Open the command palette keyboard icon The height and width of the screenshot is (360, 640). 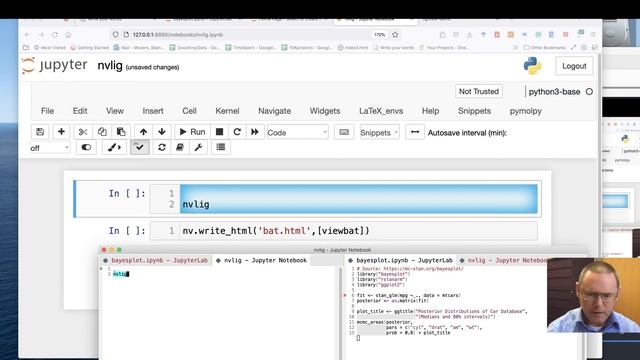pyautogui.click(x=344, y=132)
